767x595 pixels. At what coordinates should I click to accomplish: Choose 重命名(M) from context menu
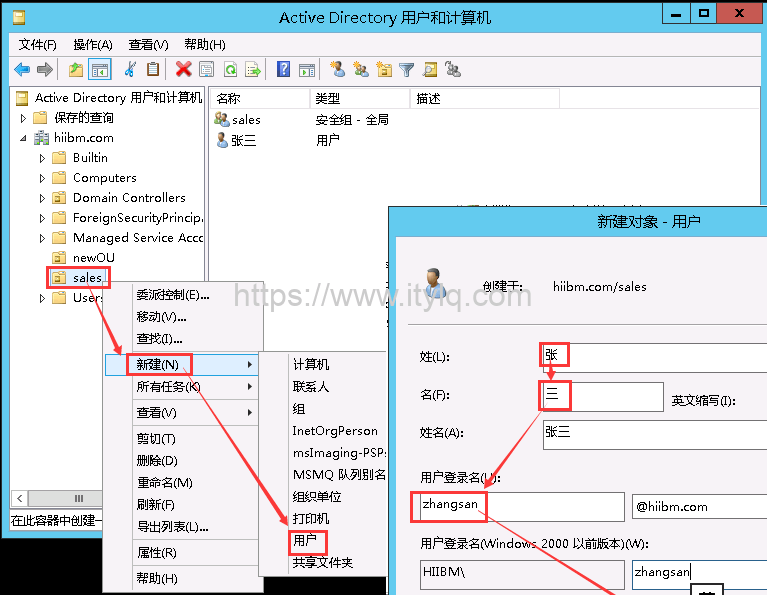[x=183, y=482]
